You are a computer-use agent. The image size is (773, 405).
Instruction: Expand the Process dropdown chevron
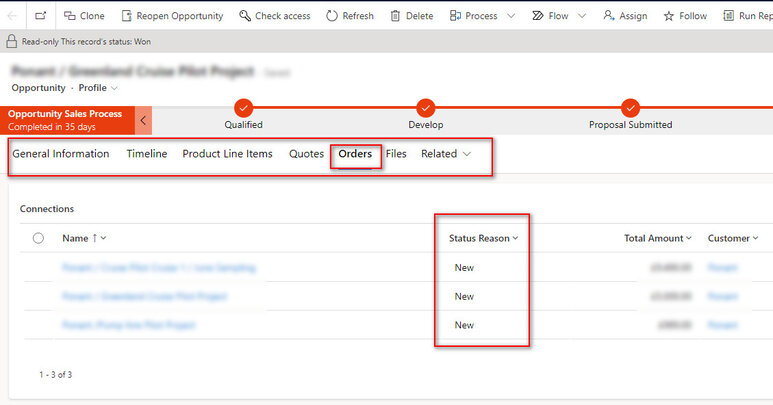coord(511,16)
